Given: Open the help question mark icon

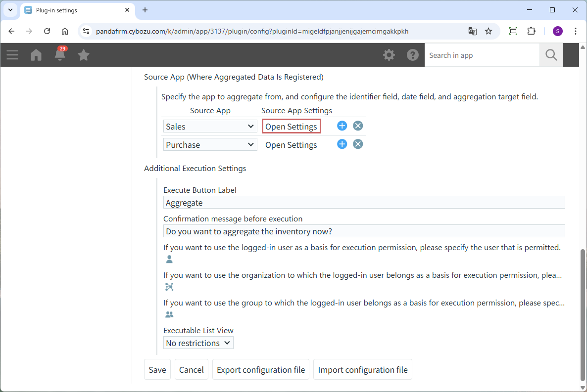Looking at the screenshot, I should (413, 55).
